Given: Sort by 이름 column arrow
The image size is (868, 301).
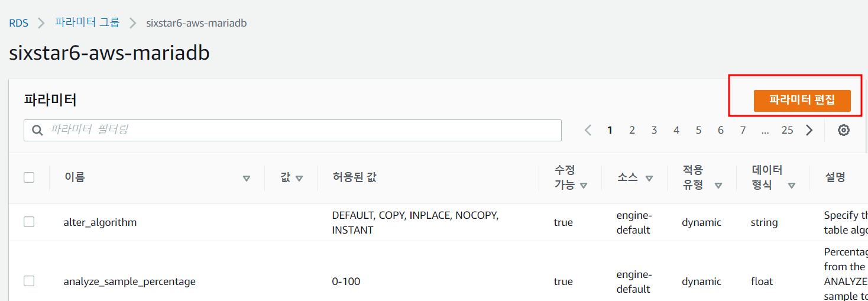Looking at the screenshot, I should pos(247,179).
